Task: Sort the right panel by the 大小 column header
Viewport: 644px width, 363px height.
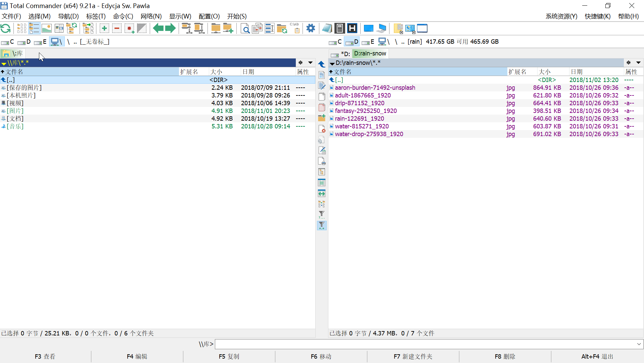Action: tap(553, 72)
